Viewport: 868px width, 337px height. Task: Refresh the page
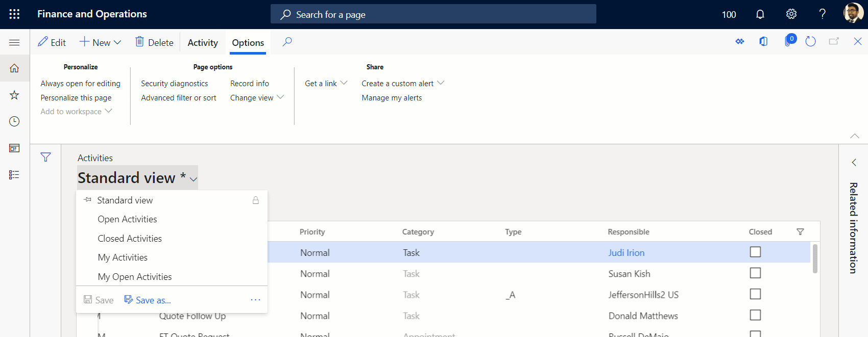click(810, 42)
